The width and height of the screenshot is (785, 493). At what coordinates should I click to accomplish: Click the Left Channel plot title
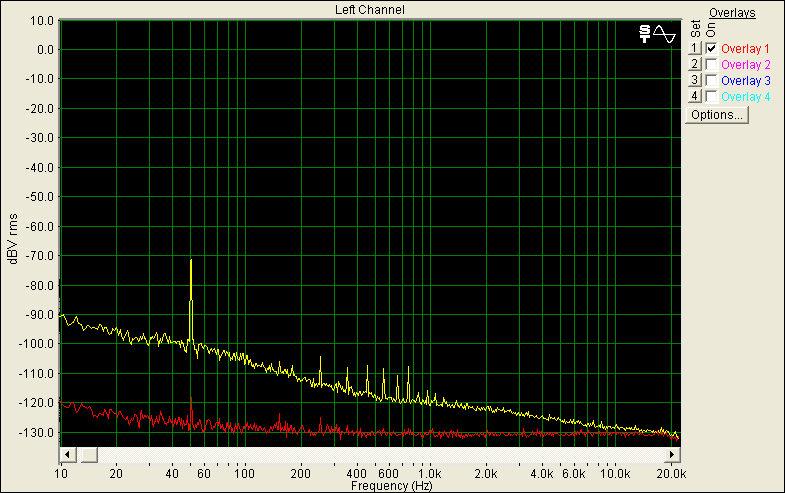(x=369, y=9)
